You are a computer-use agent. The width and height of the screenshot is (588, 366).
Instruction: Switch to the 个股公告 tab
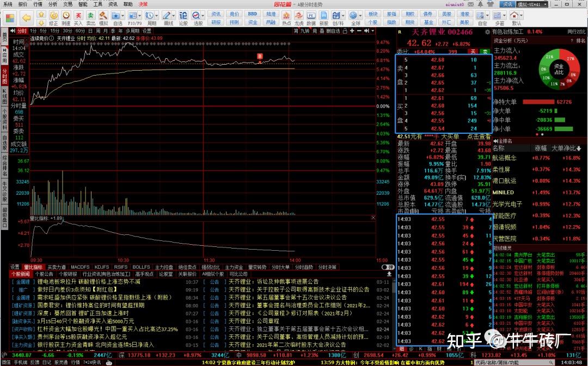coord(44,274)
